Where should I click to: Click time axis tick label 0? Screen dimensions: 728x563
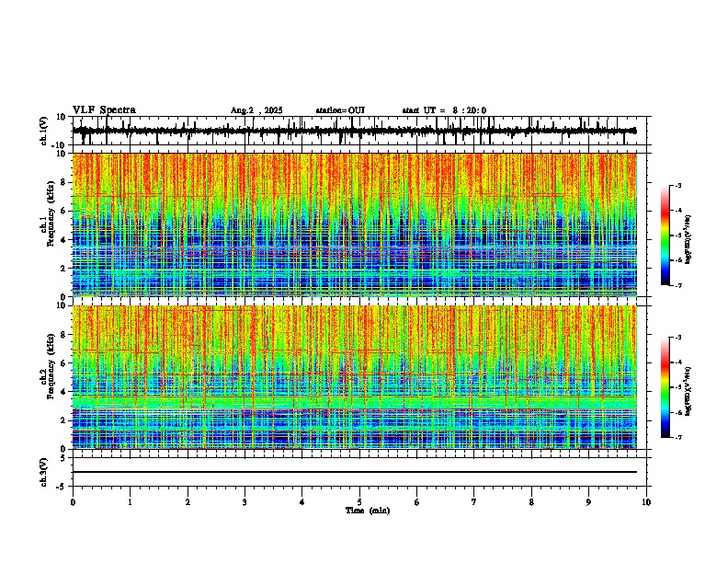73,502
